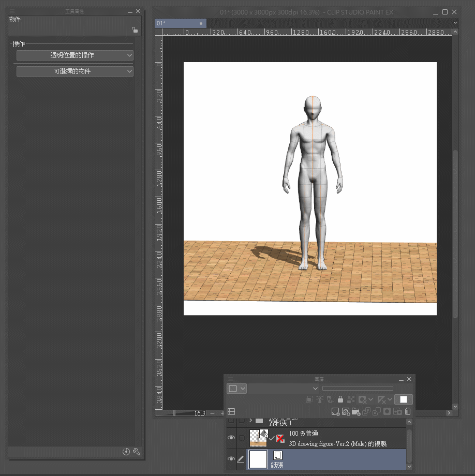
Task: Toggle visibility of the 紙張 paper layer
Action: [231, 459]
